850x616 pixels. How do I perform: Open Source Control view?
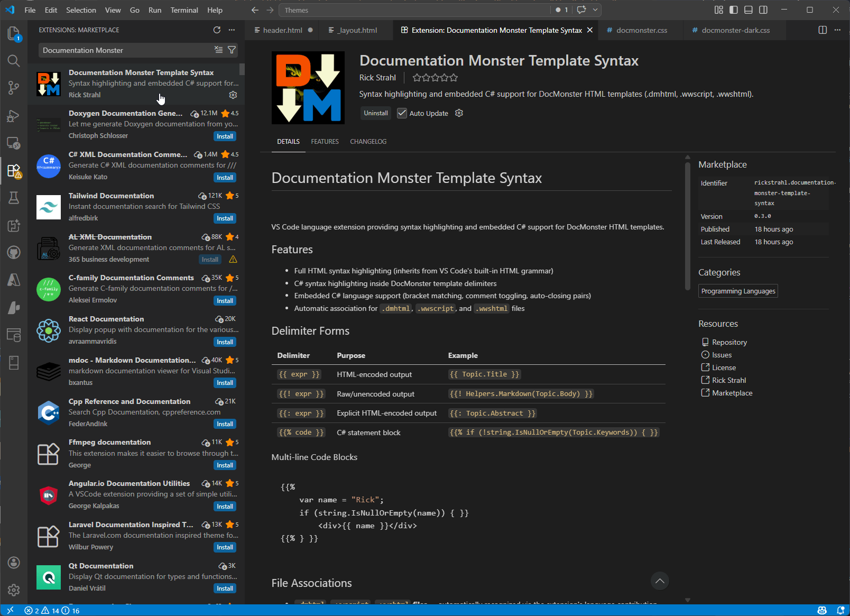point(14,88)
